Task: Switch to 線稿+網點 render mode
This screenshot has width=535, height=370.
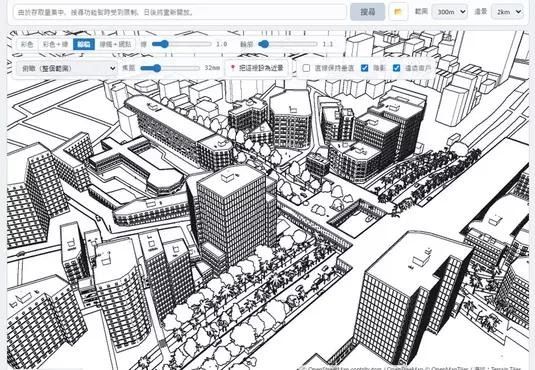Action: tap(115, 44)
